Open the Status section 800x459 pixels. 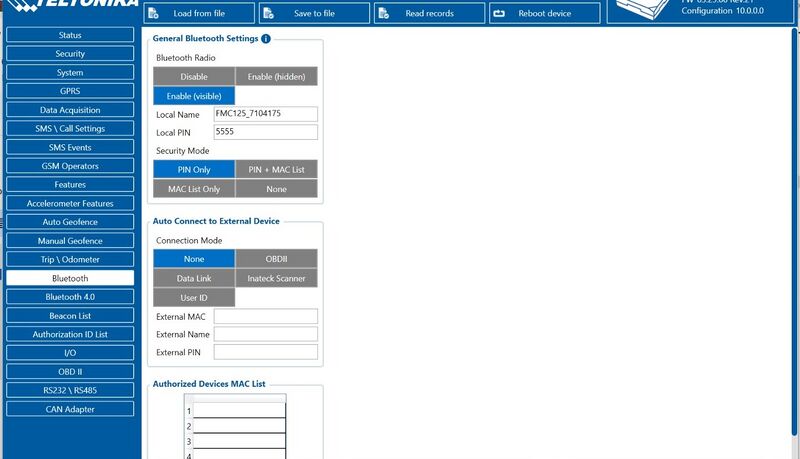point(70,35)
